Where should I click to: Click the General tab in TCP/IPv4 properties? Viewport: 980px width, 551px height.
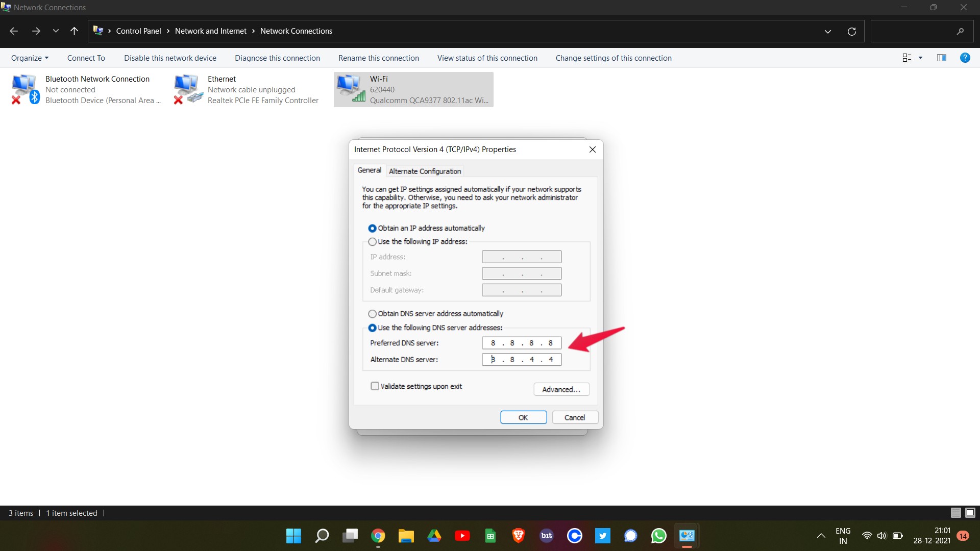(369, 170)
